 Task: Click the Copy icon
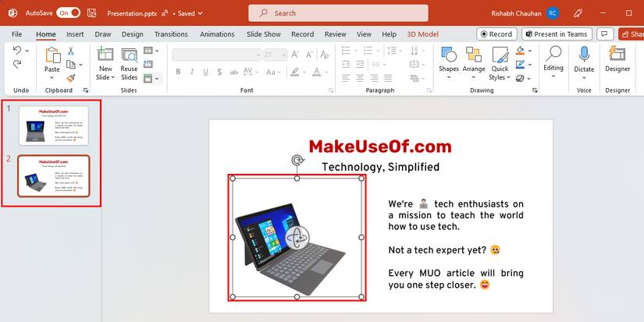click(70, 65)
